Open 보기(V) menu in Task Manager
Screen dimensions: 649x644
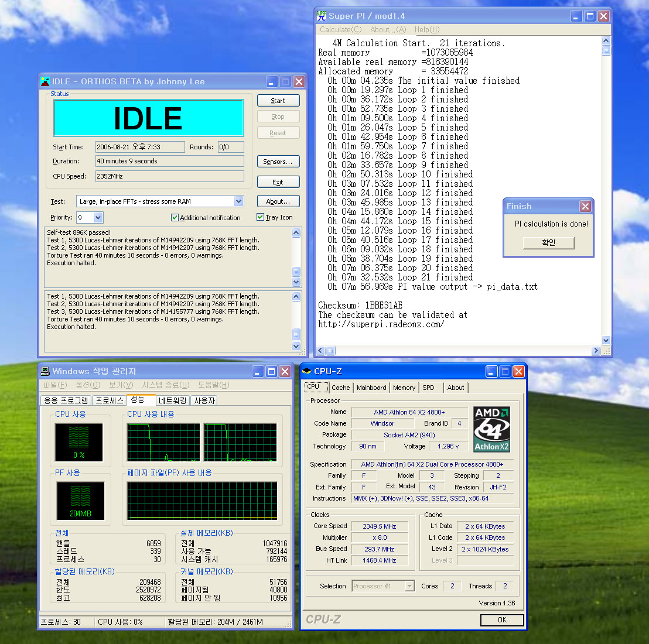[x=121, y=385]
